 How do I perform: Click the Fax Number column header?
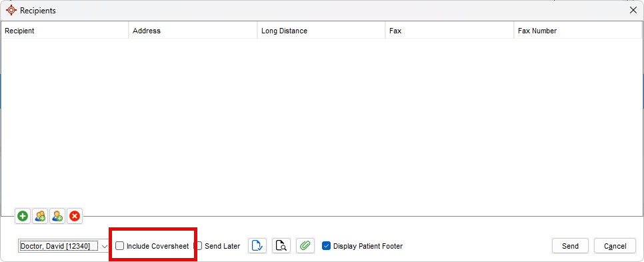pos(577,31)
